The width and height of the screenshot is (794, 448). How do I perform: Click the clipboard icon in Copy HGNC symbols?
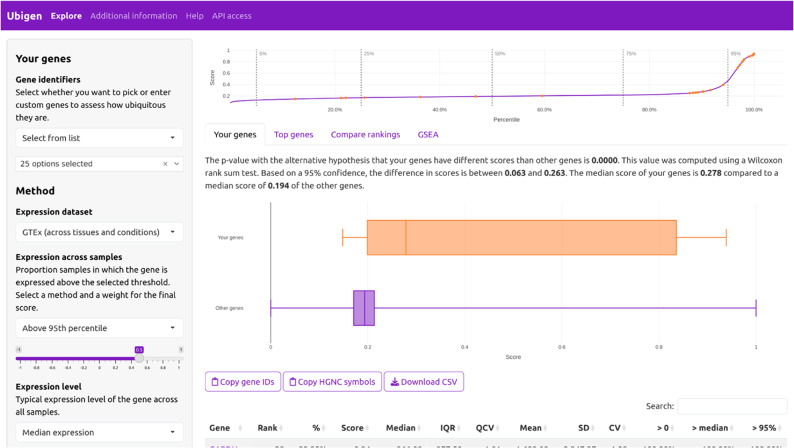click(x=293, y=382)
